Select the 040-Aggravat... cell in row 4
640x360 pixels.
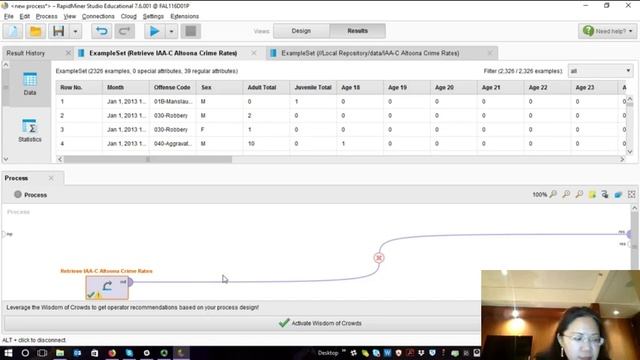click(x=173, y=144)
